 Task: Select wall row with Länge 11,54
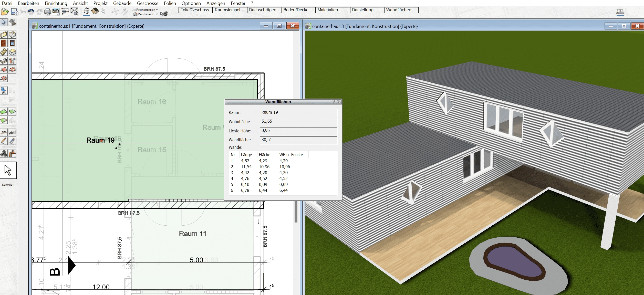[x=283, y=167]
